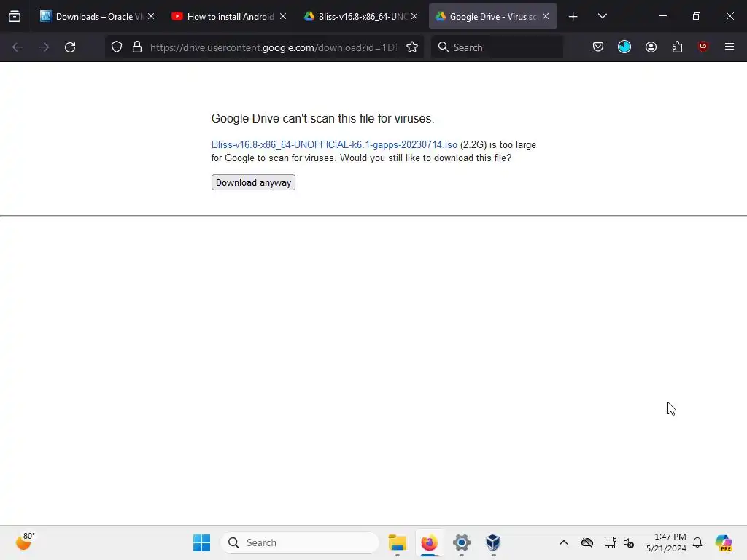Click the OneDrive cloud tray icon

(587, 542)
